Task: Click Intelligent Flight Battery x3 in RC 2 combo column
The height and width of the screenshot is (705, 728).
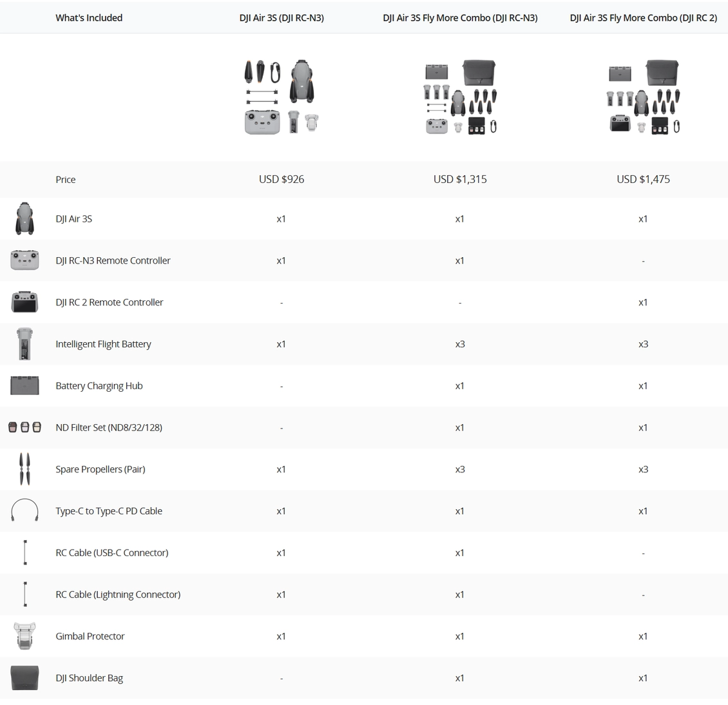Action: [x=643, y=344]
